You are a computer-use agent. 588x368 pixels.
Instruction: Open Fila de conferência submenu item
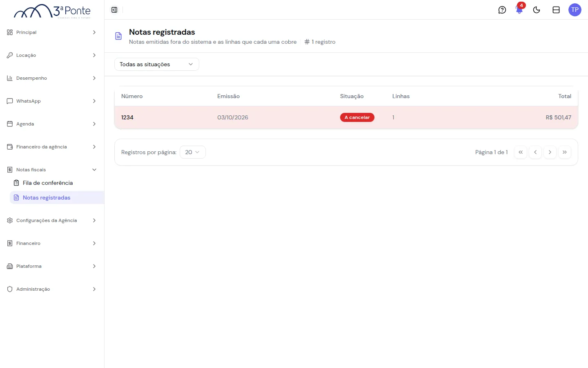pyautogui.click(x=57, y=183)
